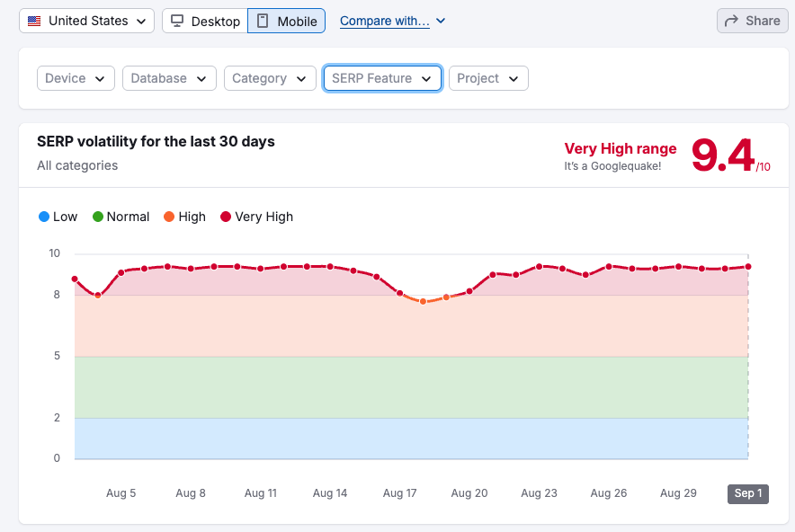The width and height of the screenshot is (795, 532).
Task: Click the blue Low legend dot
Action: (x=44, y=217)
